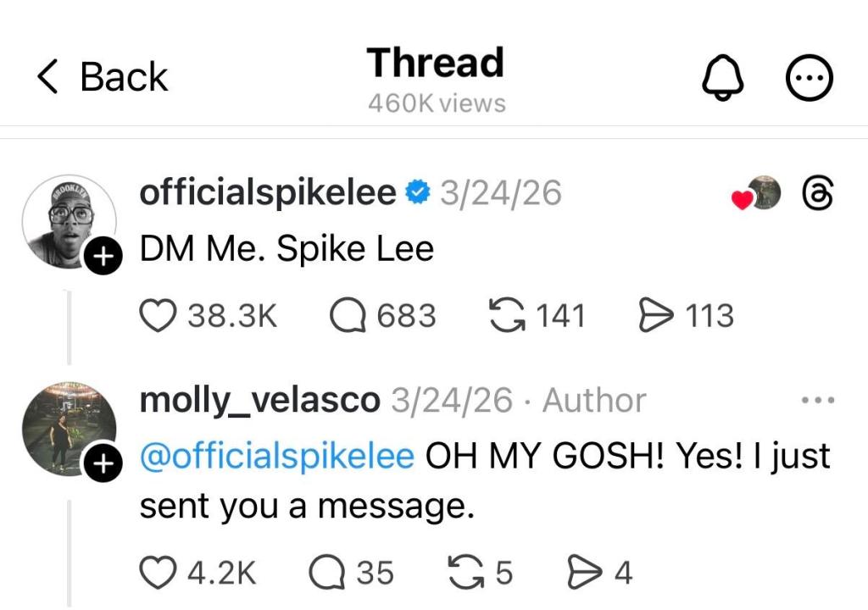Repost the post using the repost icon
The image size is (868, 610).
coord(507,314)
